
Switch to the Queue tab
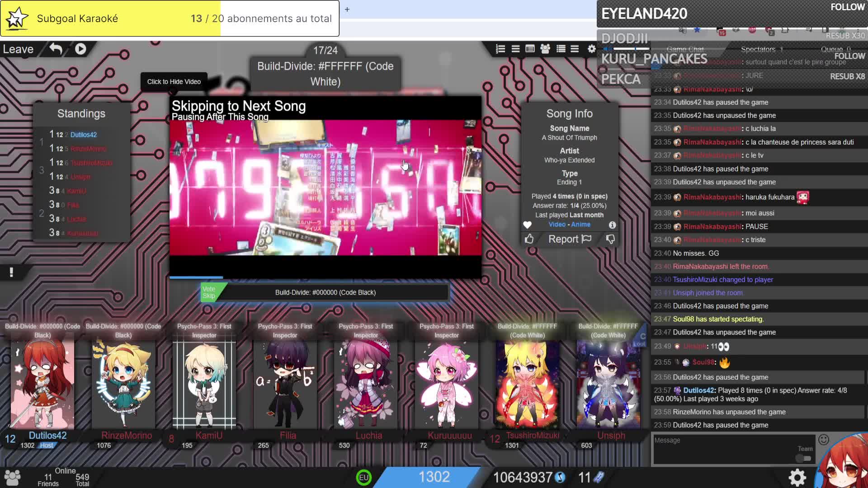[835, 49]
